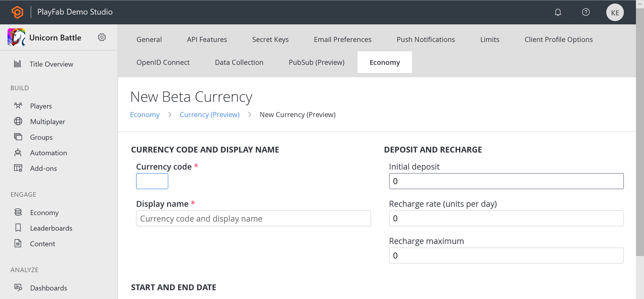The height and width of the screenshot is (299, 644).
Task: Click the Players icon in sidebar
Action: (18, 106)
